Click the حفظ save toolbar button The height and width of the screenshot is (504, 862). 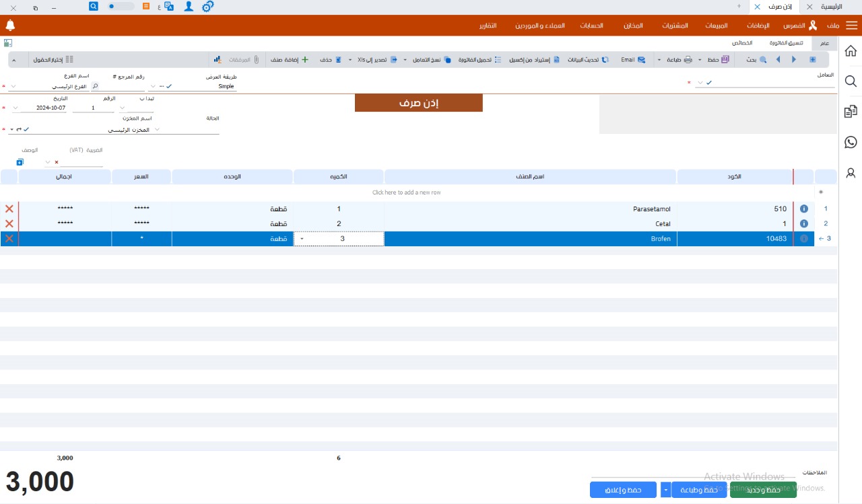[x=718, y=59]
